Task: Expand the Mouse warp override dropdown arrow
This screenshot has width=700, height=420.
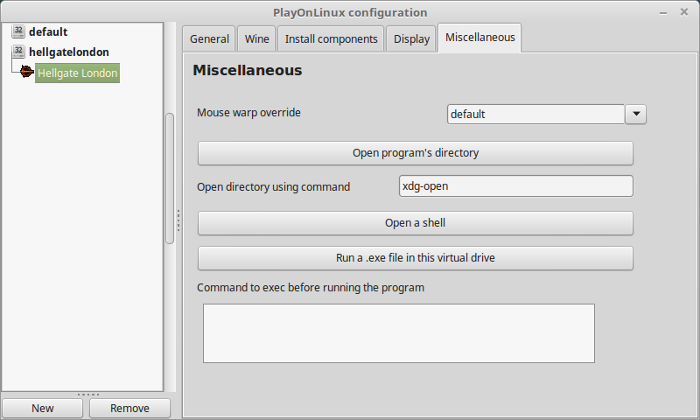Action: 636,114
